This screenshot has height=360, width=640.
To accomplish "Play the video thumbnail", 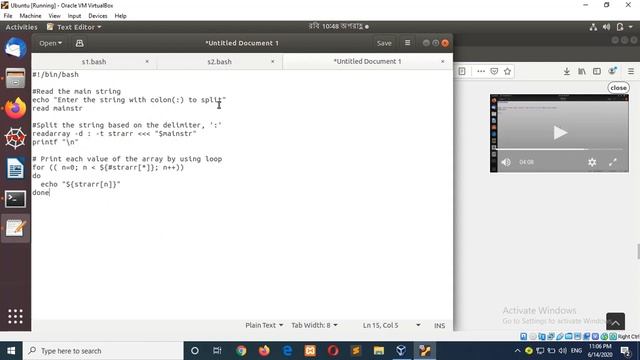I will click(560, 133).
